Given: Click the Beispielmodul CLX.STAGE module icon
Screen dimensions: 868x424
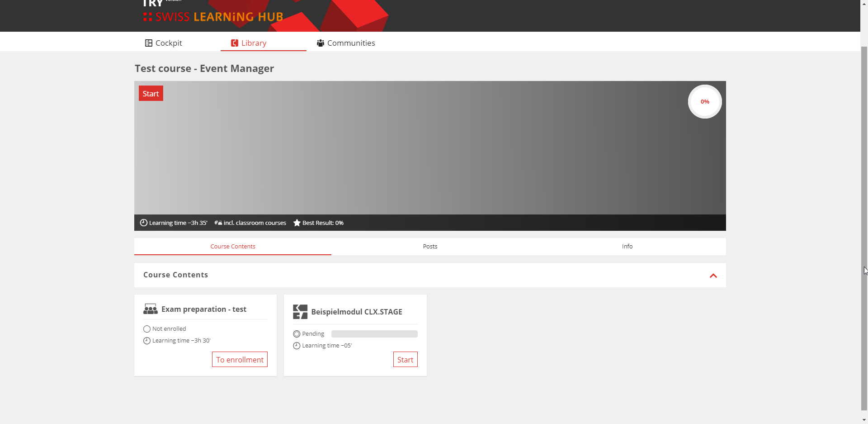Looking at the screenshot, I should [300, 312].
